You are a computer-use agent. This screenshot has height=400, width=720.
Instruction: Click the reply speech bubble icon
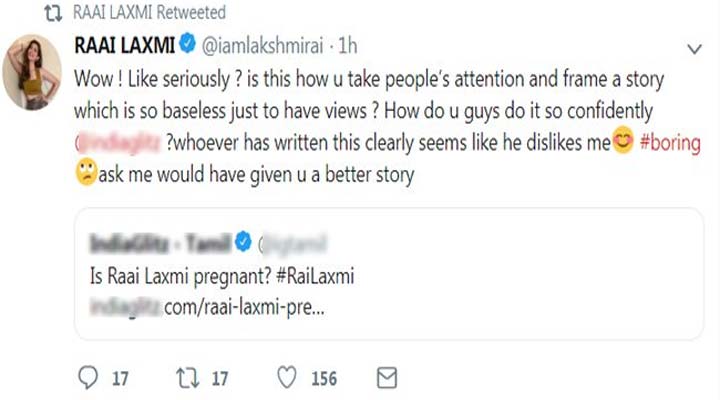pyautogui.click(x=89, y=378)
